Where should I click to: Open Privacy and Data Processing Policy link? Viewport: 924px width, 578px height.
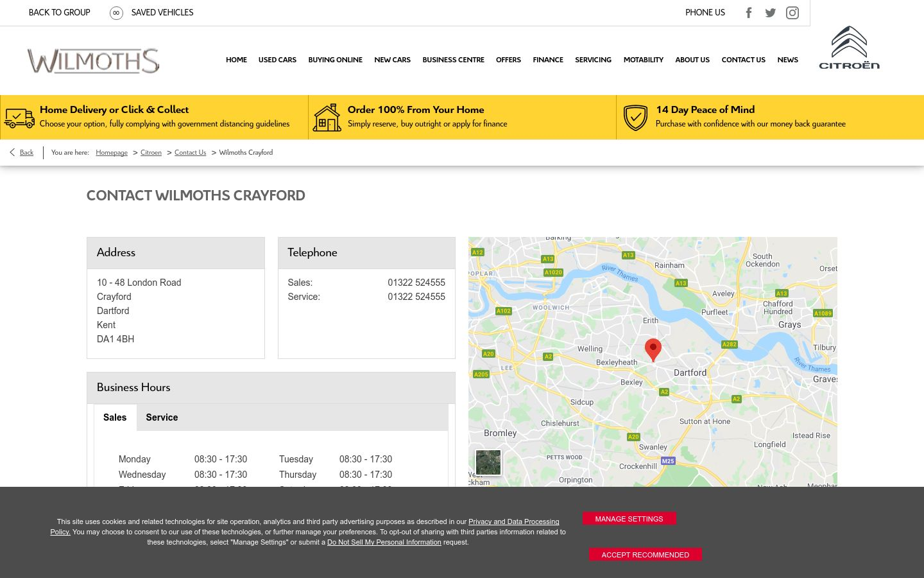(513, 522)
